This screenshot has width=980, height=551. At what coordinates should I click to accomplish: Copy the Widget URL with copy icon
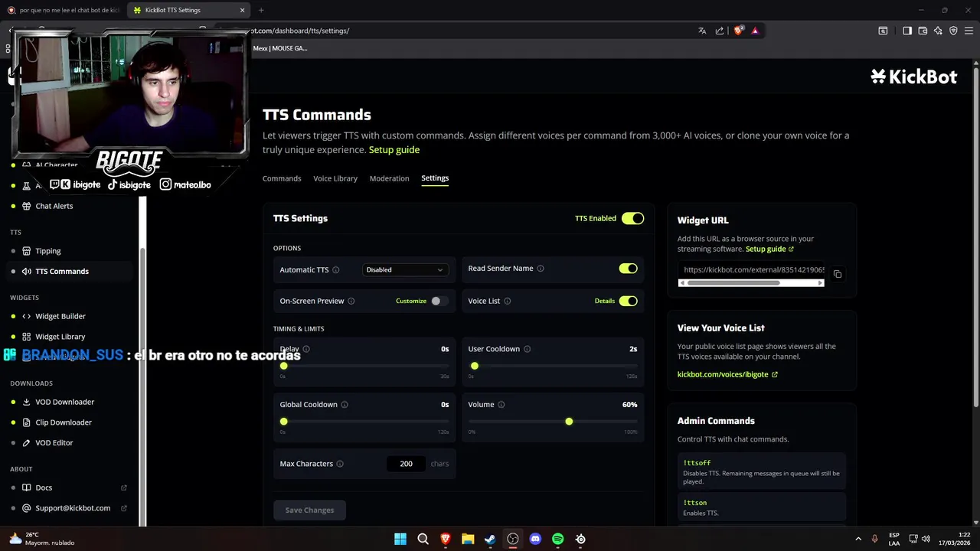(x=838, y=274)
